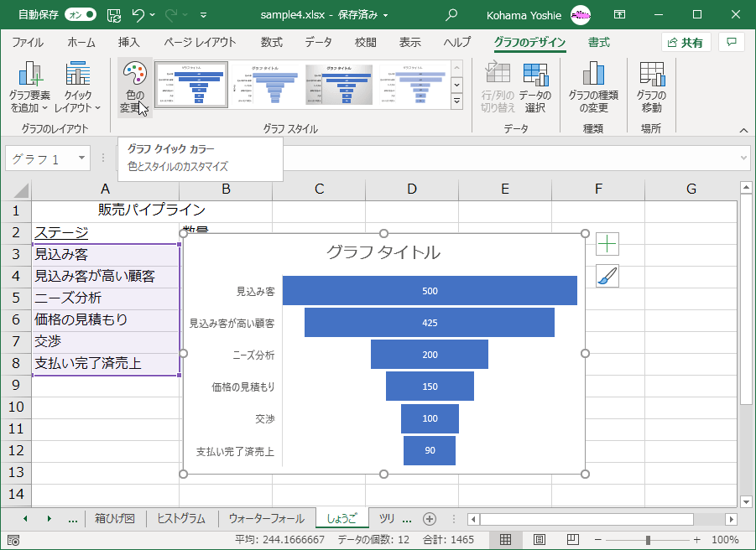Open Customize Quick Access Toolbar dropdown
The width and height of the screenshot is (756, 550).
203,15
